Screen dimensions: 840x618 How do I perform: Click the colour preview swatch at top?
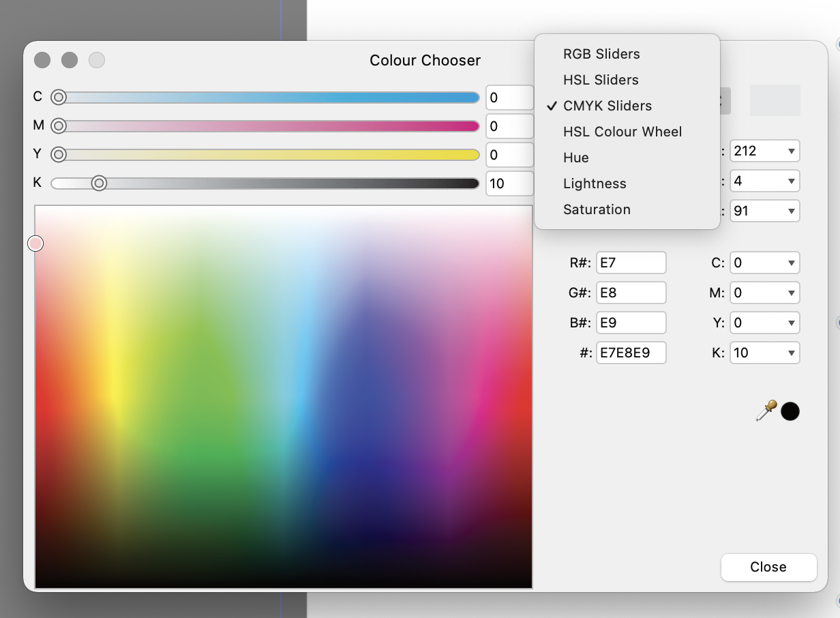[x=775, y=100]
